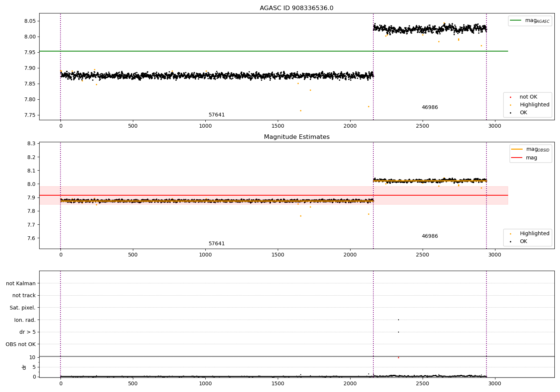The height and width of the screenshot is (392, 560).
Task: Click the Highlighted legend entry in top plot
Action: (x=530, y=105)
